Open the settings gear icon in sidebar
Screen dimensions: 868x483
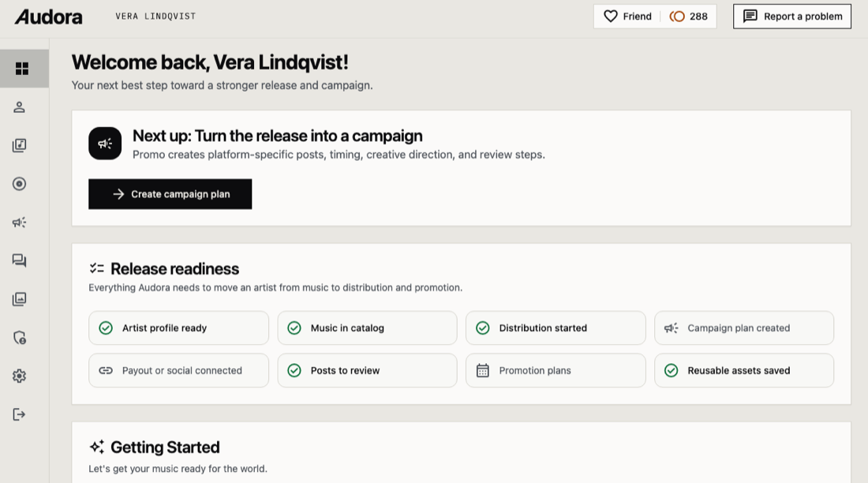pos(20,376)
